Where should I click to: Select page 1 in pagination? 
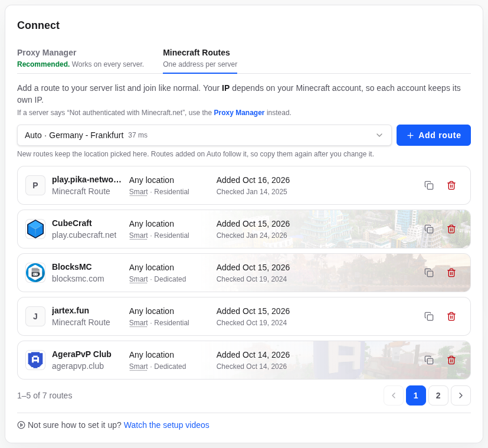click(416, 395)
